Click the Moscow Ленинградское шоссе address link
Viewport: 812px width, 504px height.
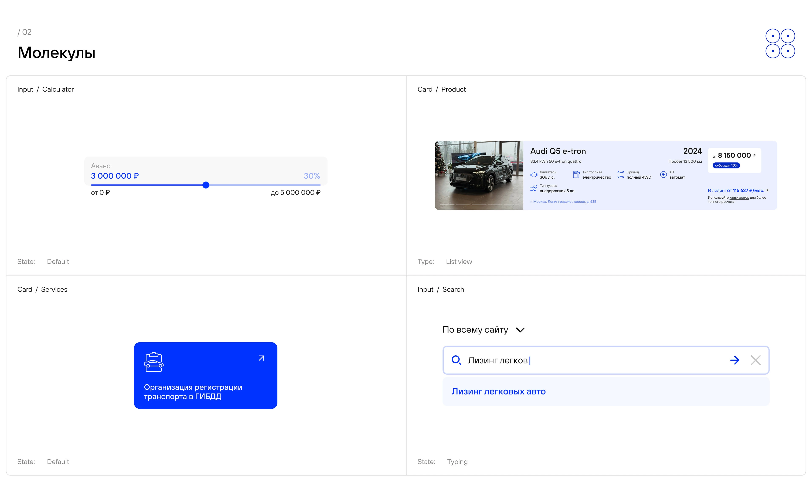(x=563, y=202)
